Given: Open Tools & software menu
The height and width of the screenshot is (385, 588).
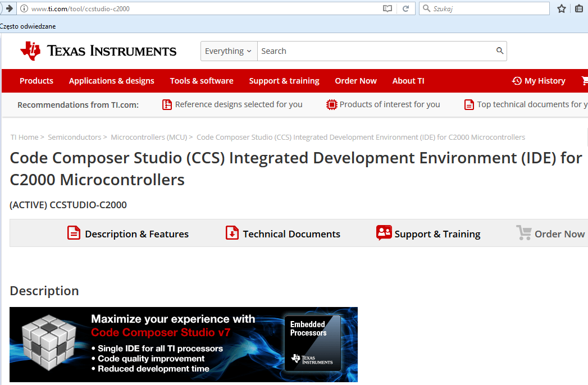Looking at the screenshot, I should pos(202,81).
